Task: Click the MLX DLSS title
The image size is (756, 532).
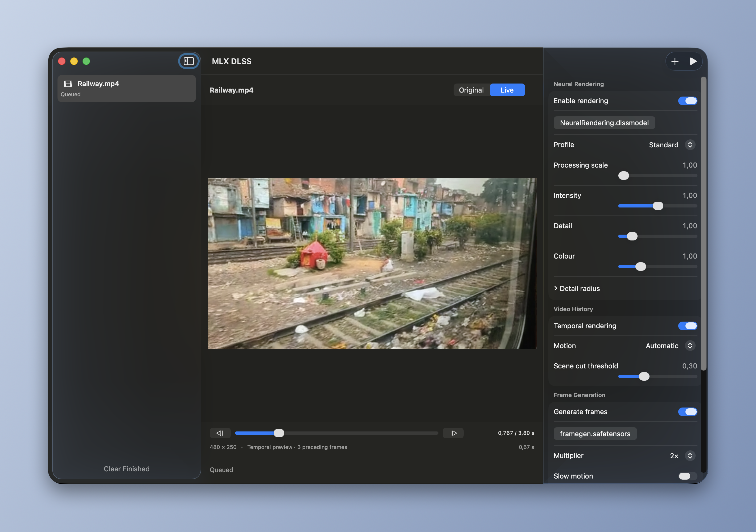Action: pyautogui.click(x=232, y=61)
